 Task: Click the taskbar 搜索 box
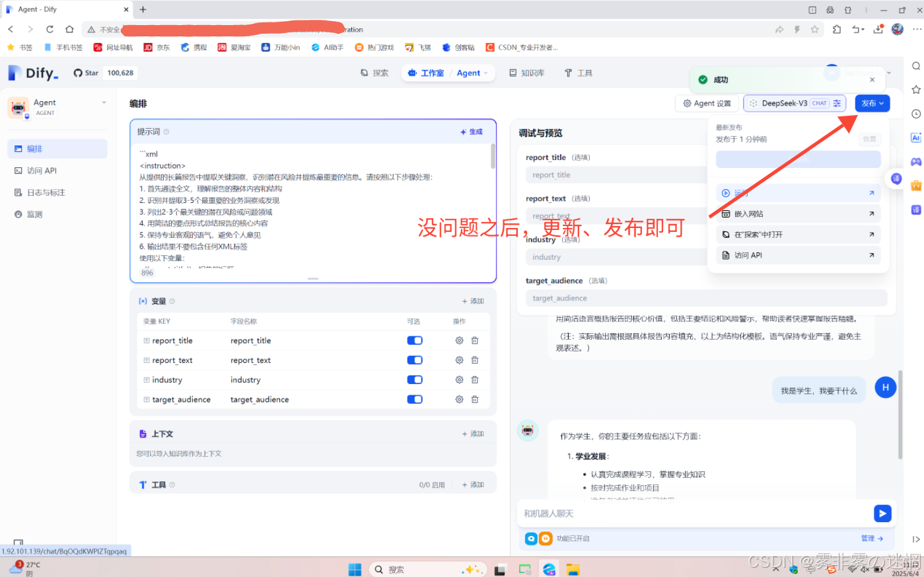tap(427, 569)
